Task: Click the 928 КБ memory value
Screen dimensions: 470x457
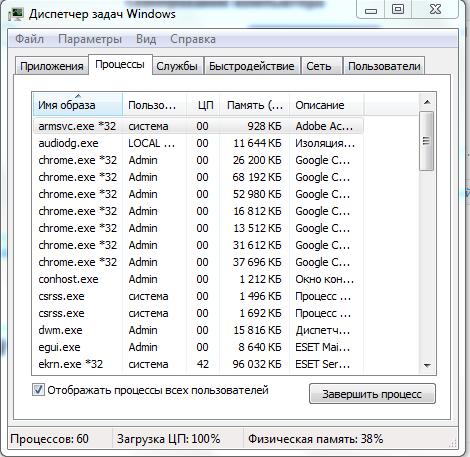Action: (264, 126)
